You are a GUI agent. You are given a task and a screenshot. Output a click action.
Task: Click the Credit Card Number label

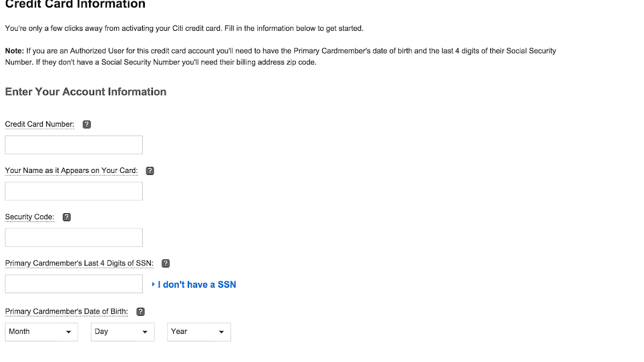[x=39, y=124]
